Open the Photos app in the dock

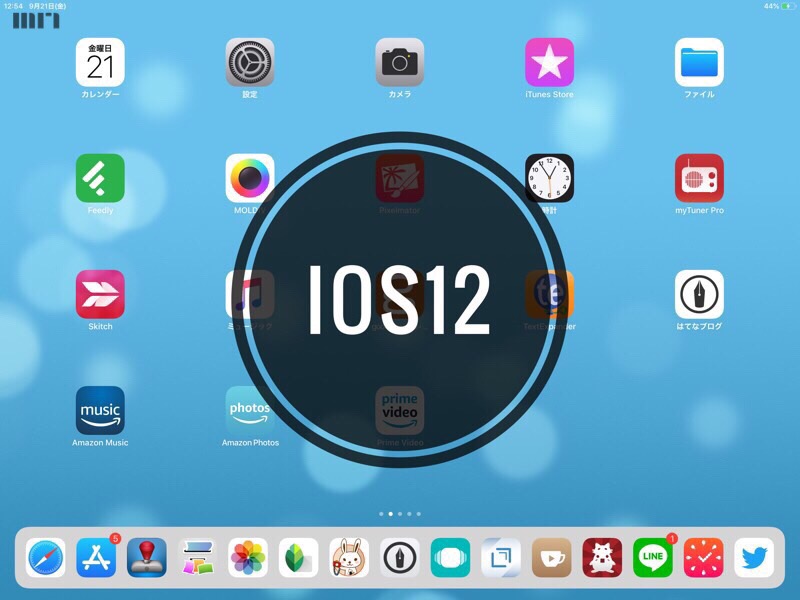pyautogui.click(x=248, y=558)
